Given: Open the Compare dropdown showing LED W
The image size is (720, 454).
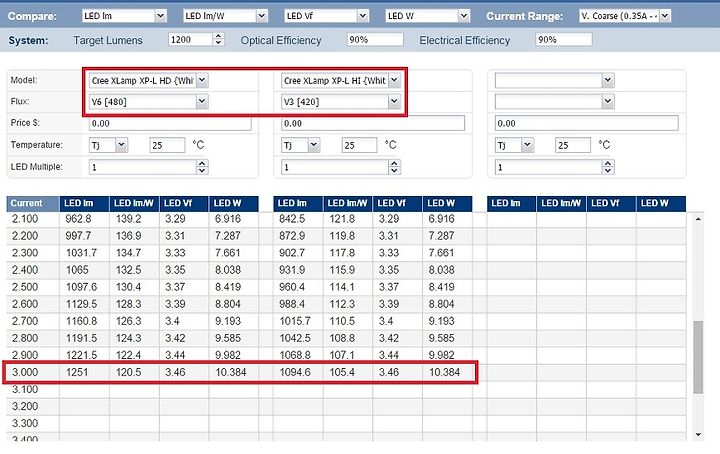Looking at the screenshot, I should (x=427, y=16).
